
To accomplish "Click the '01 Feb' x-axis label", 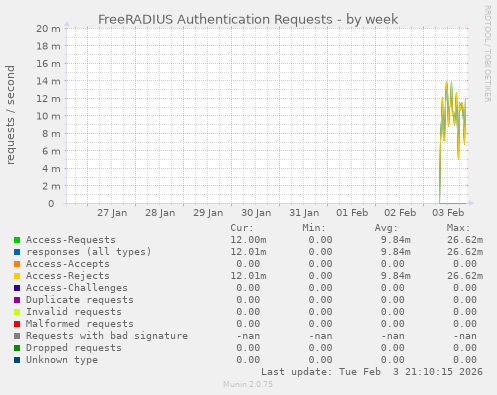I will pyautogui.click(x=352, y=213).
